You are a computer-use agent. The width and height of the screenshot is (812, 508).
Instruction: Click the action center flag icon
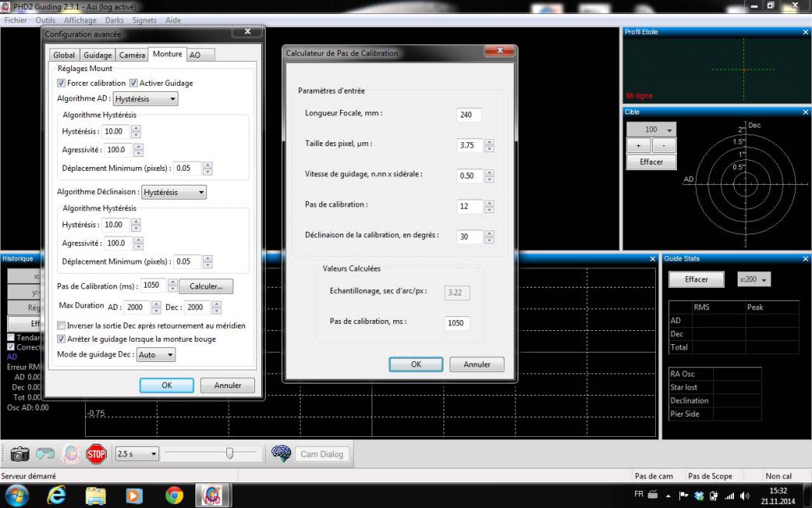click(684, 496)
